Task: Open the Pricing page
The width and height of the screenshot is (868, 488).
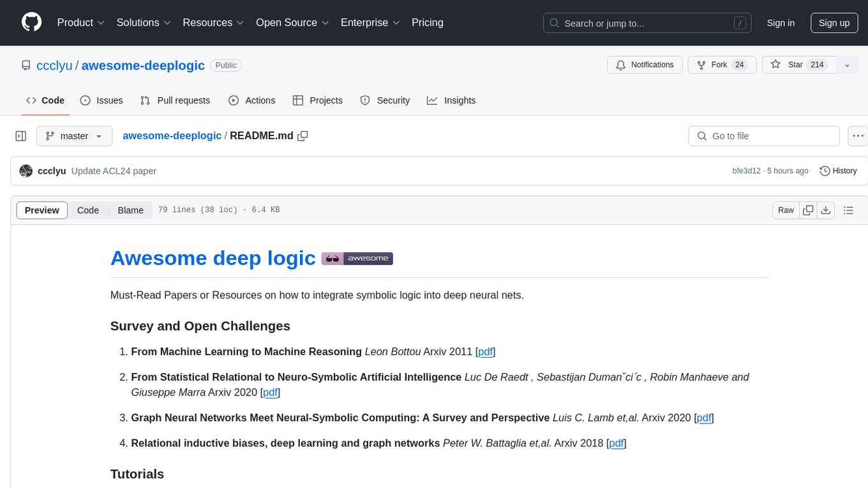Action: point(428,22)
